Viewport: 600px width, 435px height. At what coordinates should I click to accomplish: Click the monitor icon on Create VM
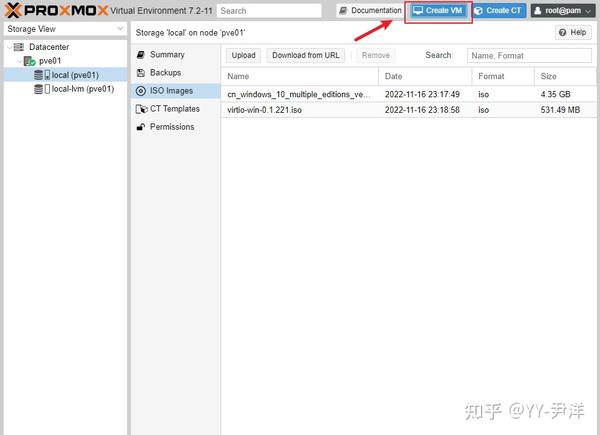point(418,11)
